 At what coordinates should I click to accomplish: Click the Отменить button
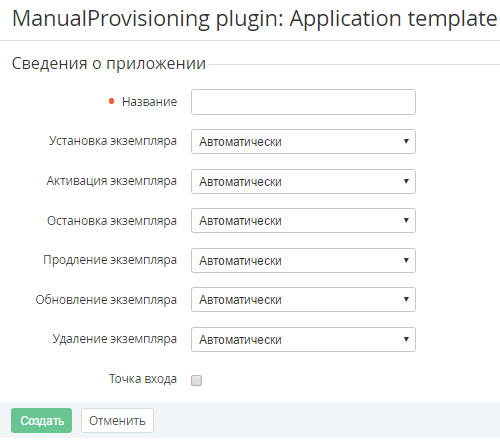click(x=117, y=421)
